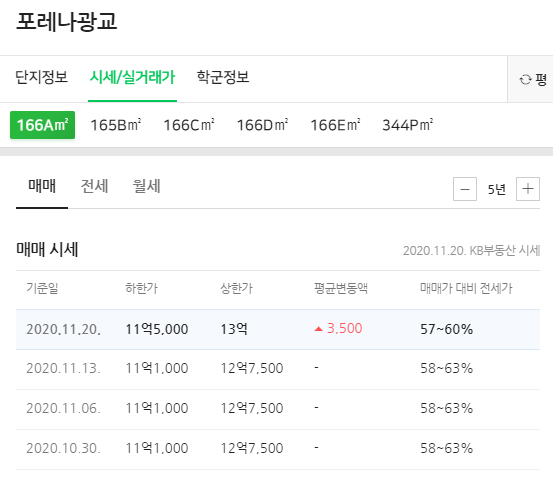Choose the 166D㎡ area option

tap(262, 125)
